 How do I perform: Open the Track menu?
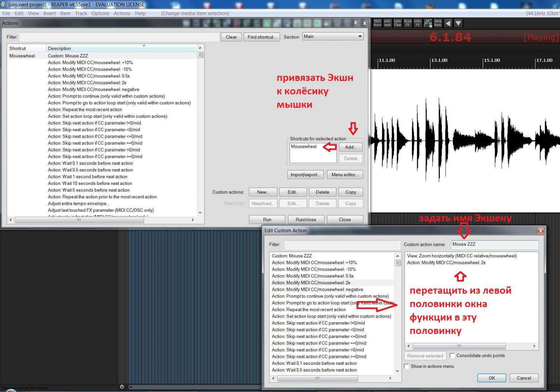click(x=81, y=13)
